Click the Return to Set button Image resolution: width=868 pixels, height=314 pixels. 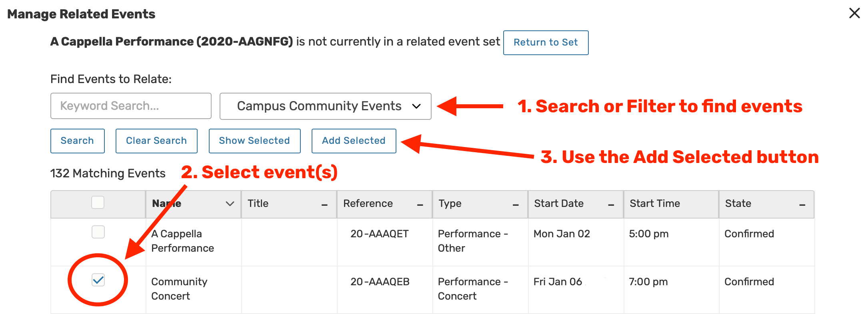(545, 42)
